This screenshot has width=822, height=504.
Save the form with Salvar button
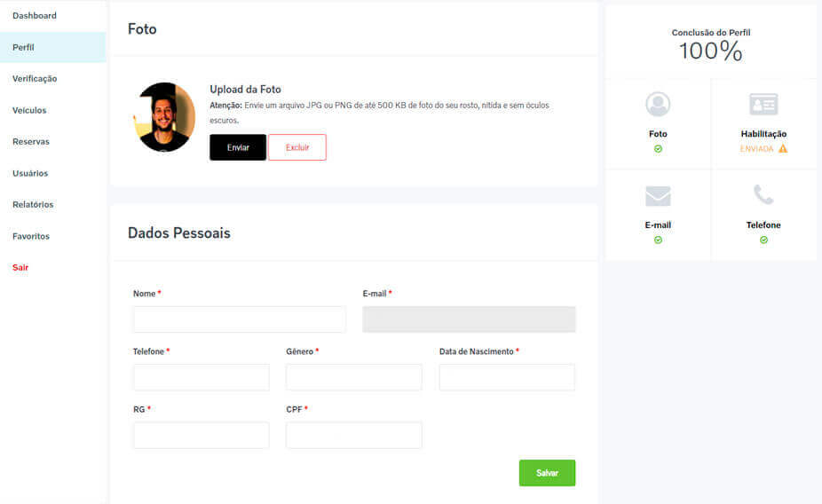click(547, 473)
